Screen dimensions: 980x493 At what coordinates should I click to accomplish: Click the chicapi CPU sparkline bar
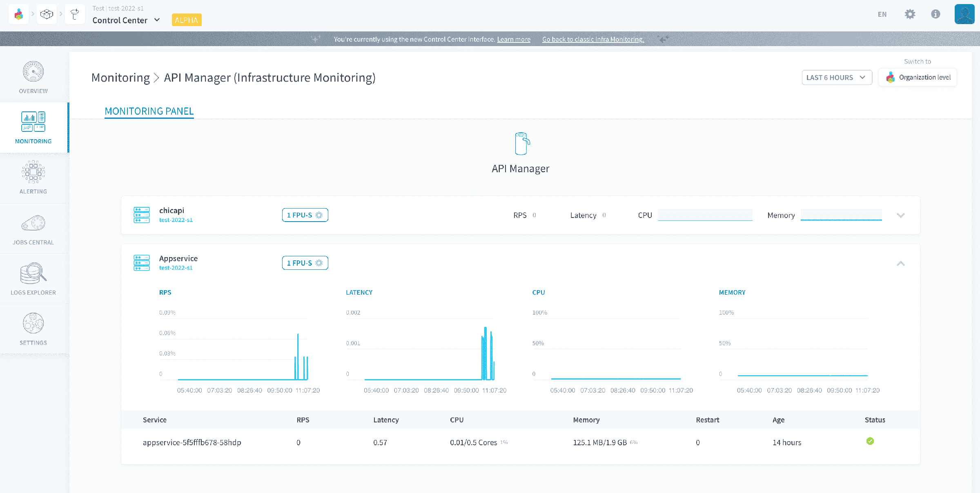point(705,215)
